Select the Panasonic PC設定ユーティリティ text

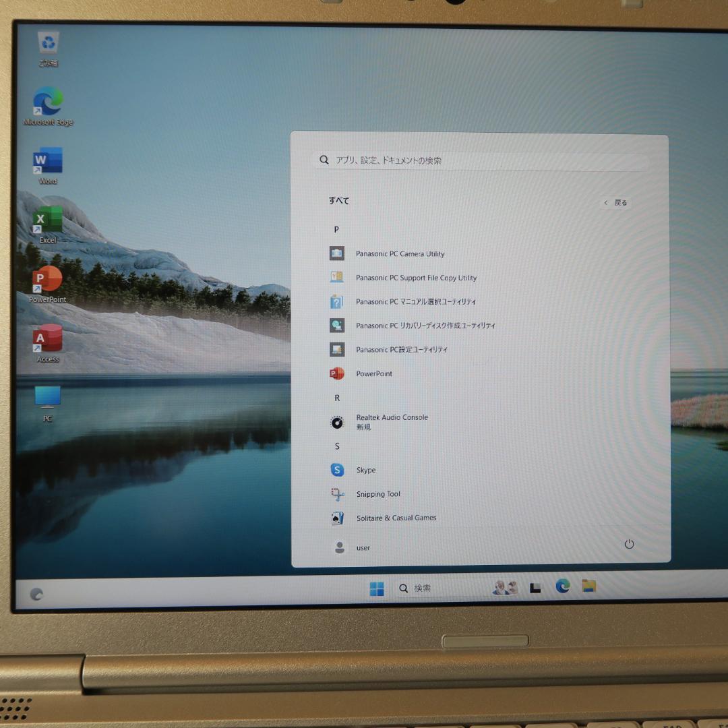402,350
